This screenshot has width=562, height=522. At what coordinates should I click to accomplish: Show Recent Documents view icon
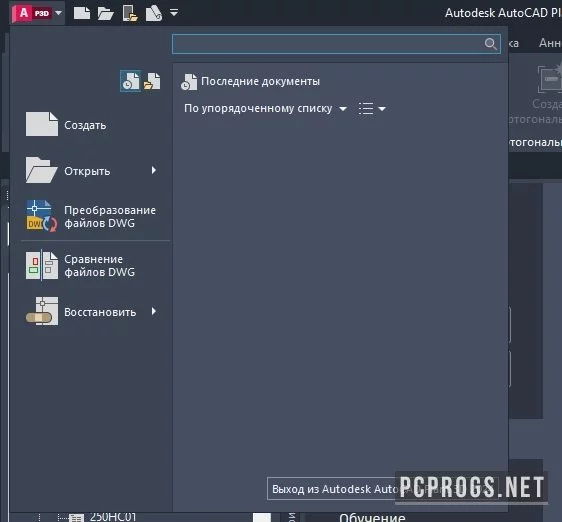[x=130, y=81]
